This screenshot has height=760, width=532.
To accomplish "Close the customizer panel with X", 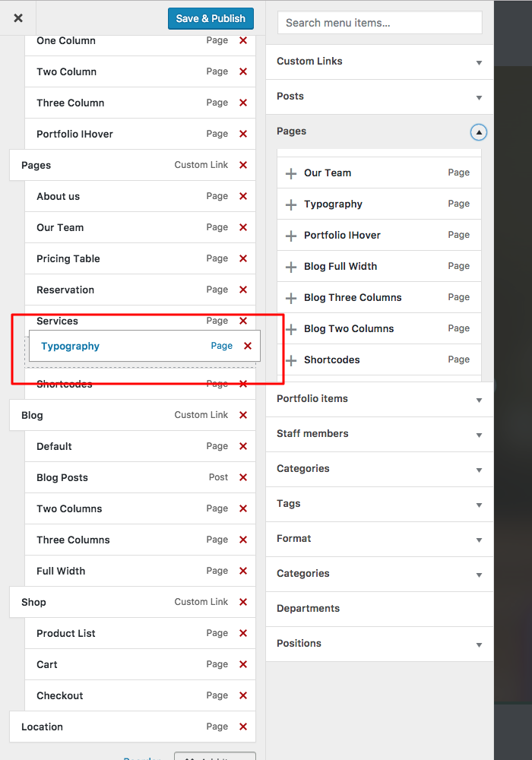I will pos(18,18).
